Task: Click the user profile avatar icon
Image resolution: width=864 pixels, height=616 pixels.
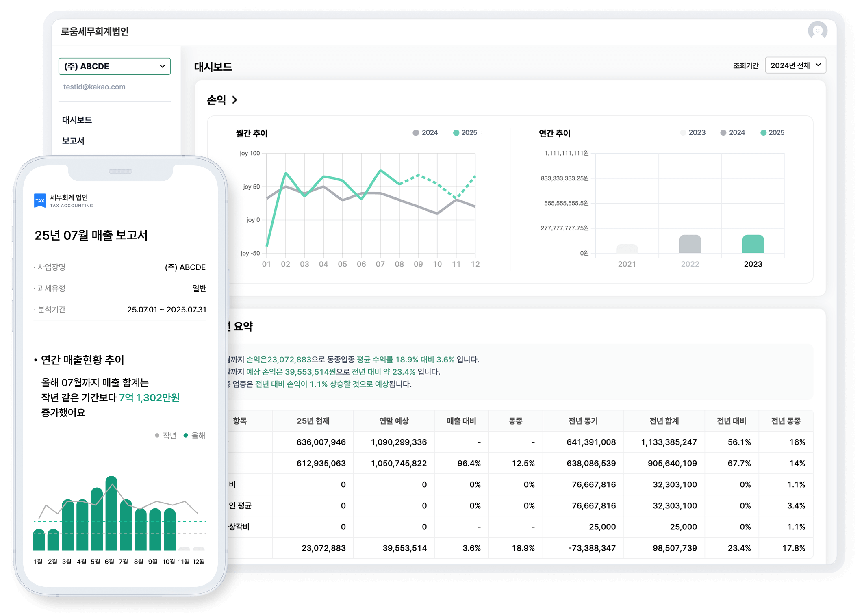Action: (x=817, y=30)
